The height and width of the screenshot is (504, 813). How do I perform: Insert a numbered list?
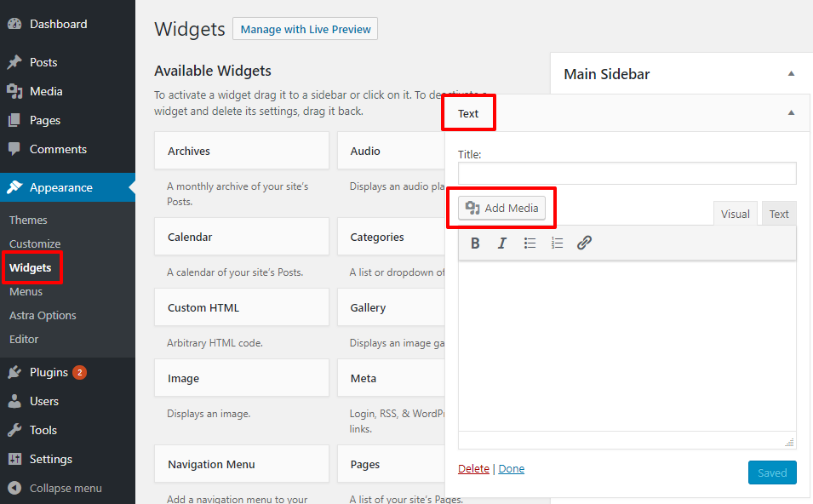pos(557,243)
